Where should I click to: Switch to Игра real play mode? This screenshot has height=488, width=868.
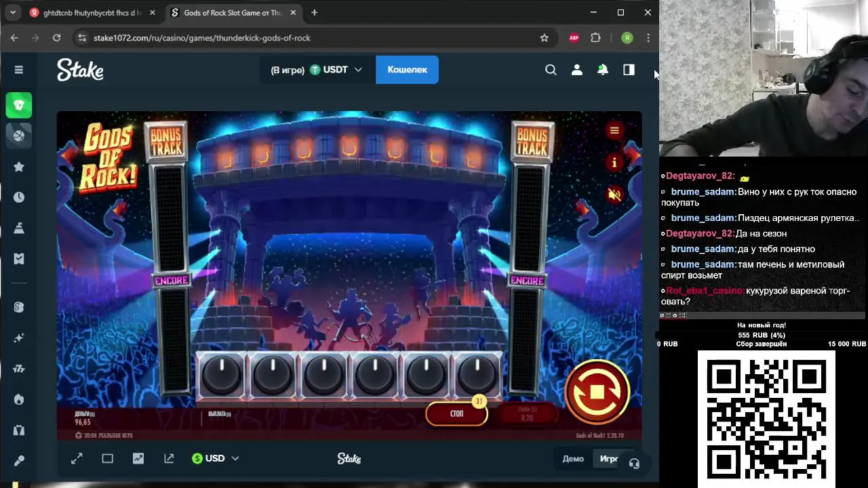coord(609,459)
